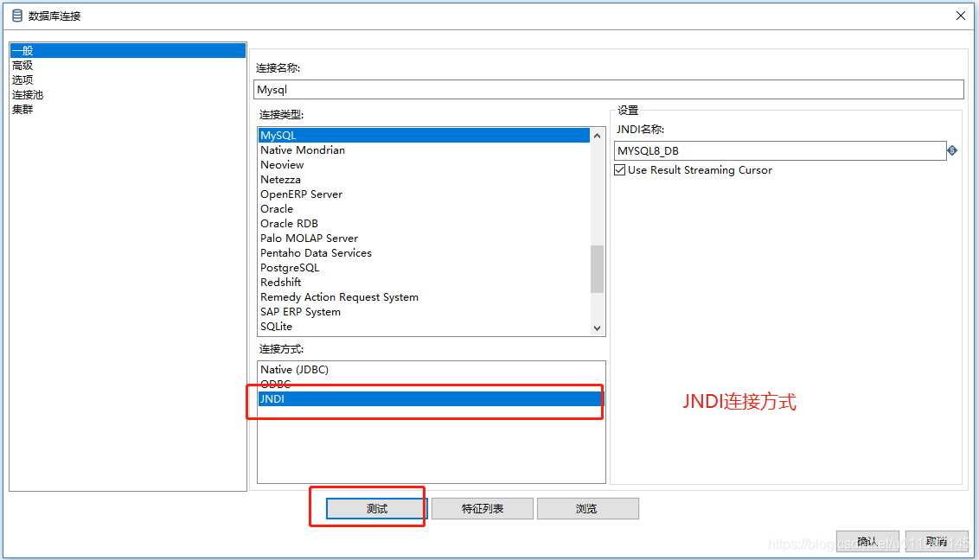
Task: Cancel with the 取消 button
Action: [937, 541]
